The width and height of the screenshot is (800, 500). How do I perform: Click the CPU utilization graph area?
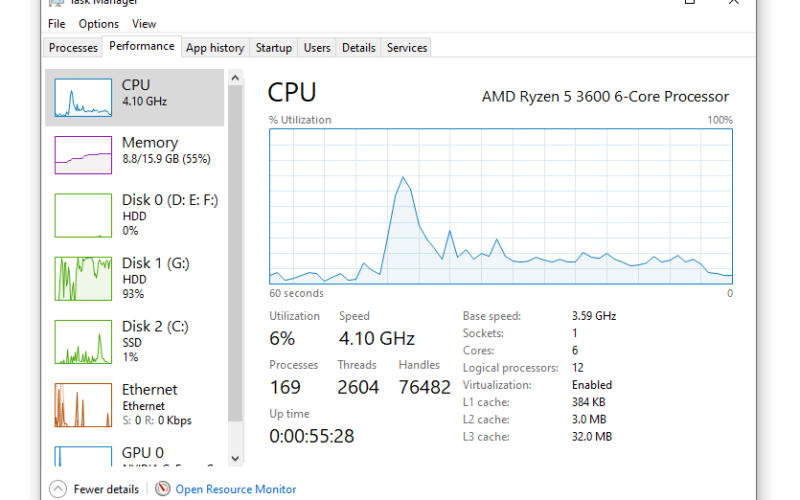coord(501,206)
